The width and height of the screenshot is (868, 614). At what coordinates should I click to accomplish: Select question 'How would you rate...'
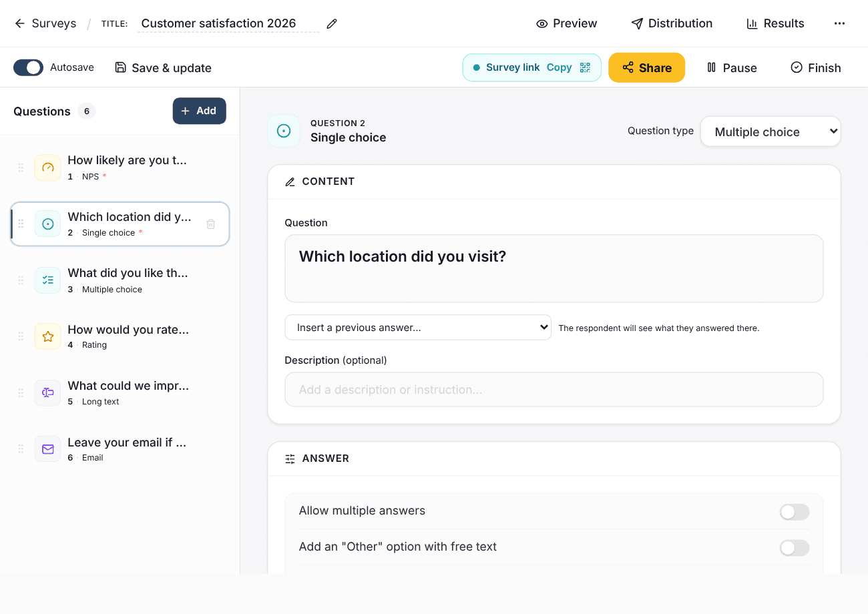click(120, 336)
